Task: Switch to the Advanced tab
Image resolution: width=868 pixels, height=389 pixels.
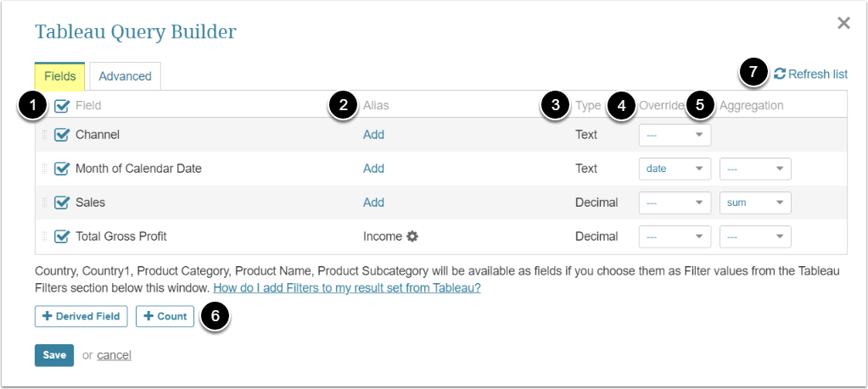Action: pyautogui.click(x=125, y=76)
